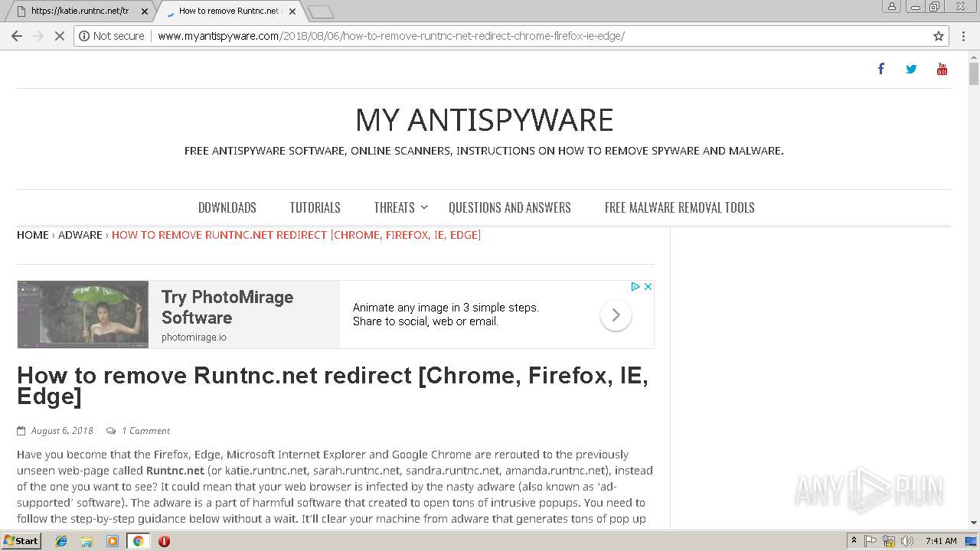The height and width of the screenshot is (551, 980).
Task: Click the taskbar clock 7:41 AM
Action: pyautogui.click(x=941, y=541)
